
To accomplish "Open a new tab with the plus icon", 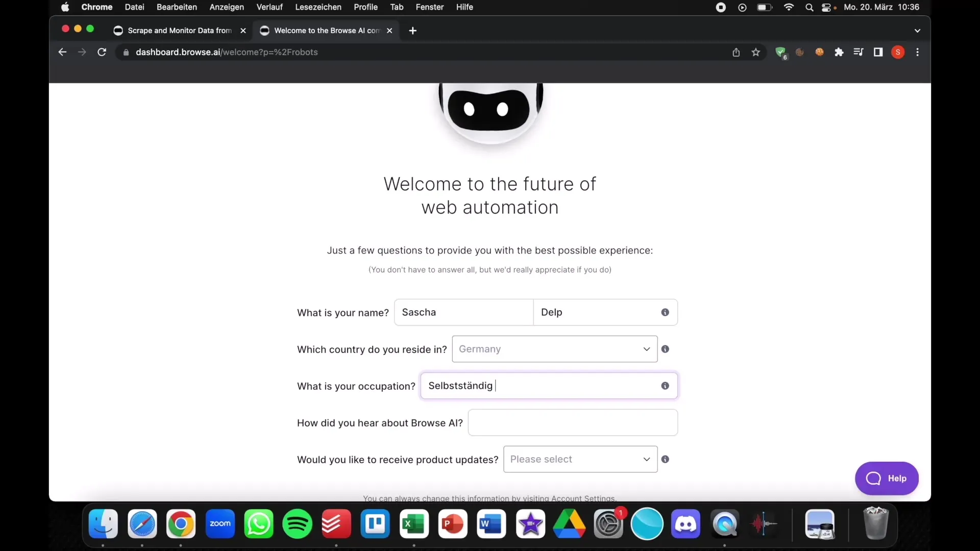I will 413,31.
